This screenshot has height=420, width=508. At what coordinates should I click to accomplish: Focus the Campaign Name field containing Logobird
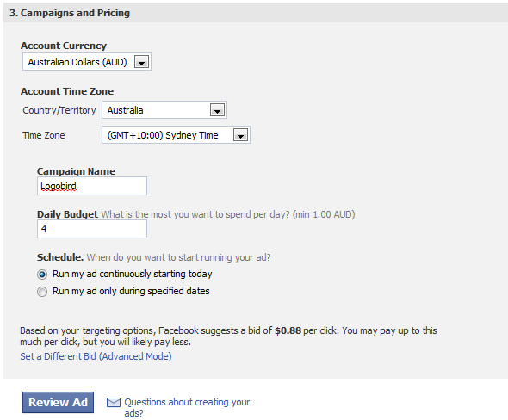(x=92, y=186)
